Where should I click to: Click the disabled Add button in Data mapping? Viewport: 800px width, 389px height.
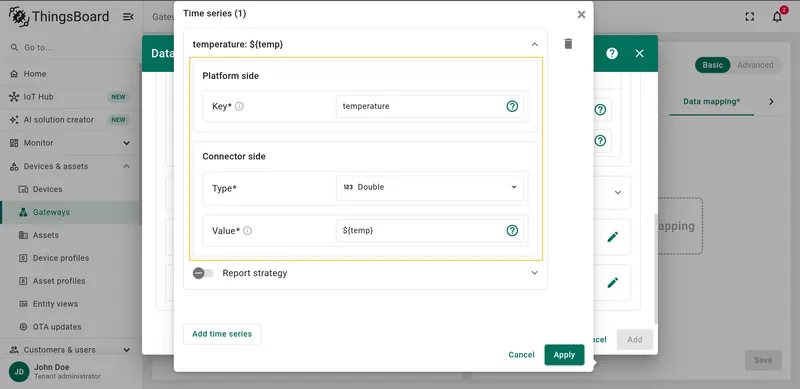pos(635,339)
